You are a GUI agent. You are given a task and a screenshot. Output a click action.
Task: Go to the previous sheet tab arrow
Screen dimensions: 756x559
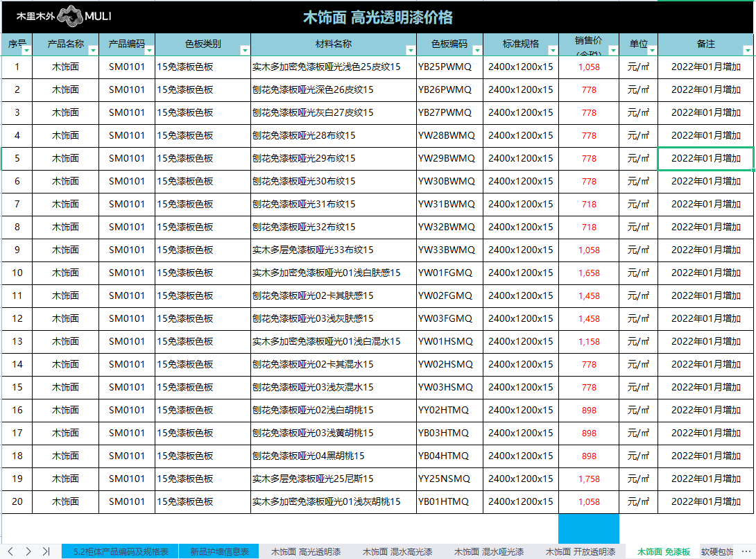click(10, 551)
